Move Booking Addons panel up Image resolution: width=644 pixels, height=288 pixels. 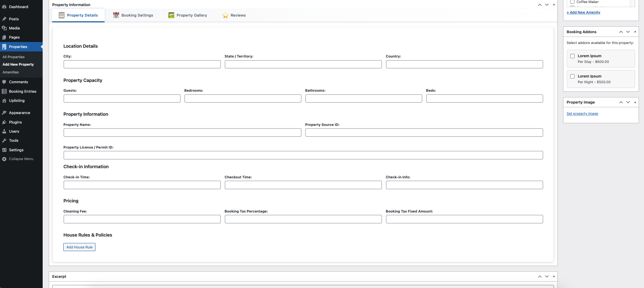tap(621, 32)
